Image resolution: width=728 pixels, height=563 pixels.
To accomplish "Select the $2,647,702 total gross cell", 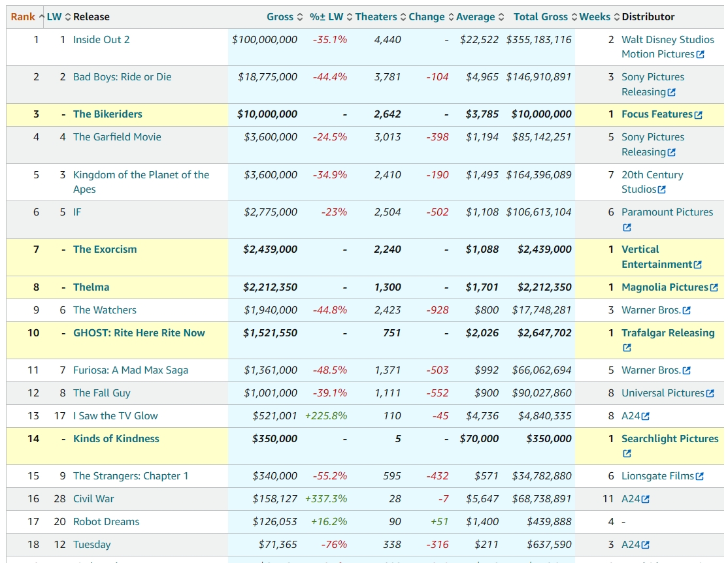I will pos(544,333).
